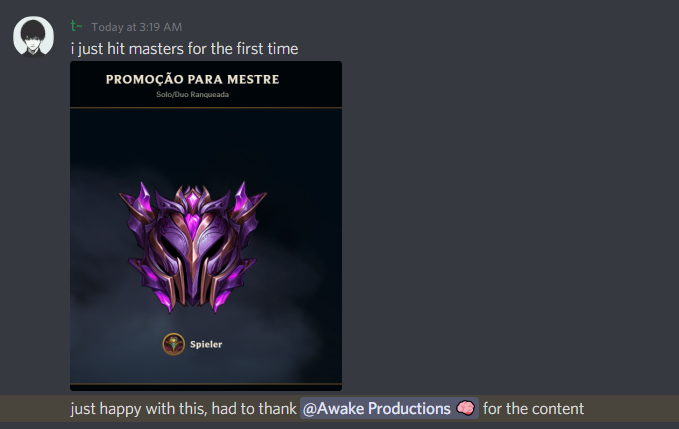Click the green username t~
The width and height of the screenshot is (679, 429).
(76, 26)
